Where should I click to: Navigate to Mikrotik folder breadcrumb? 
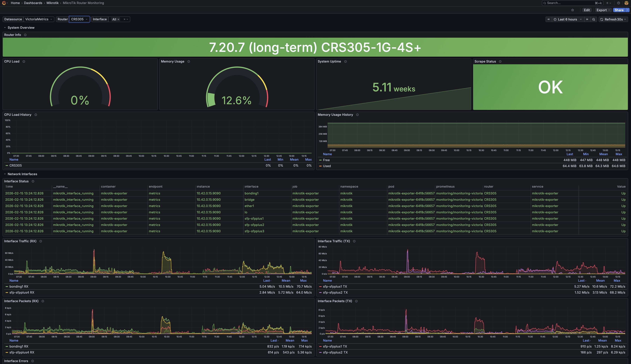tap(52, 3)
